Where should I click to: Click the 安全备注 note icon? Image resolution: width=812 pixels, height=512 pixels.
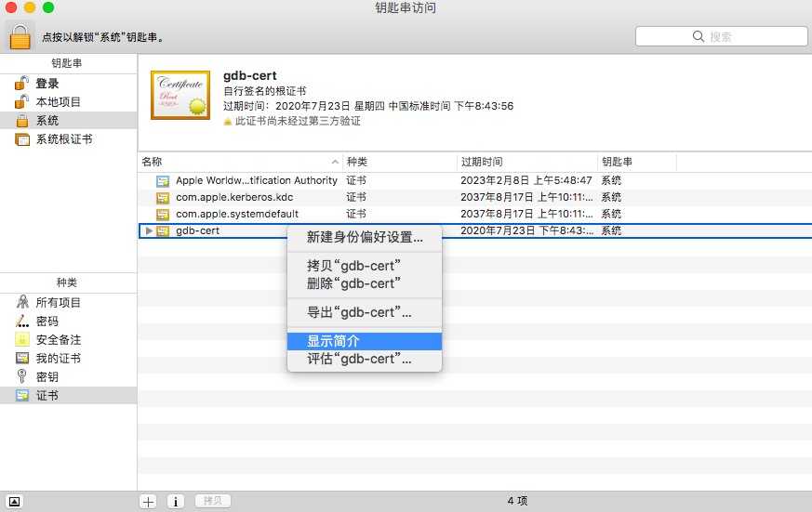coord(22,339)
